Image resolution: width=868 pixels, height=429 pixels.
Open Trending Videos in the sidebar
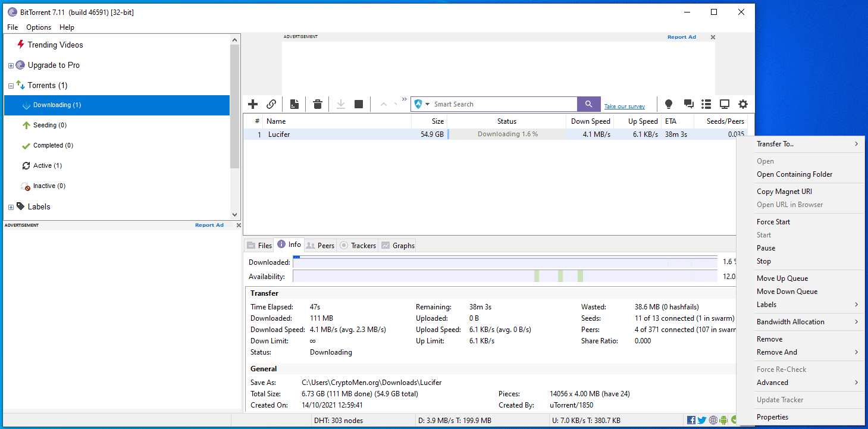(x=55, y=45)
